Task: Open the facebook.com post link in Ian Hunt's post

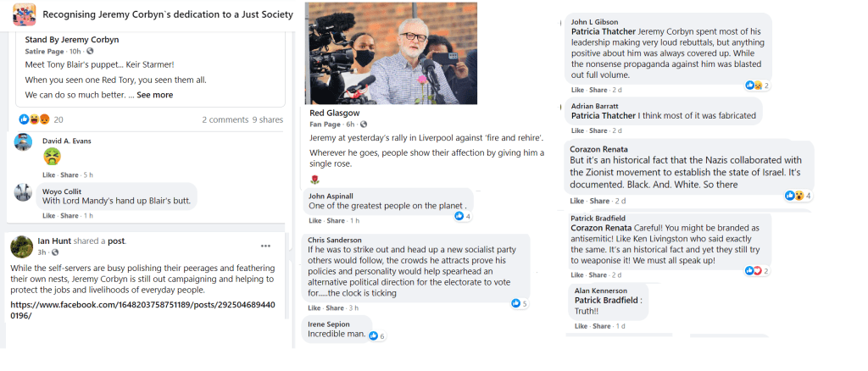Action: 141,309
